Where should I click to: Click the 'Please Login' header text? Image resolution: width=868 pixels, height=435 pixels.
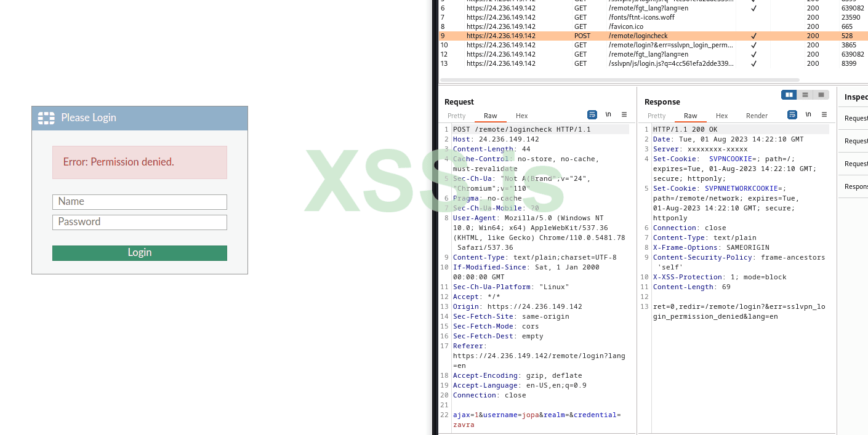89,118
